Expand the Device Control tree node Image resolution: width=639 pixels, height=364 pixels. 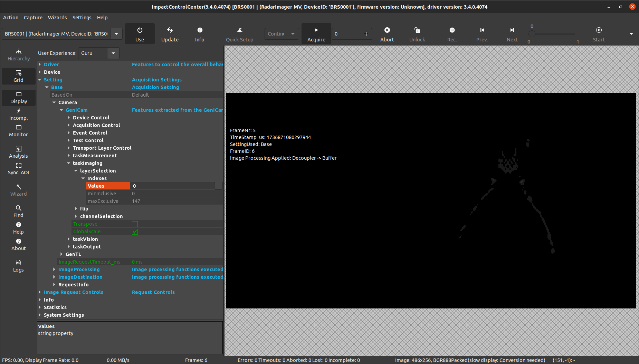click(69, 118)
